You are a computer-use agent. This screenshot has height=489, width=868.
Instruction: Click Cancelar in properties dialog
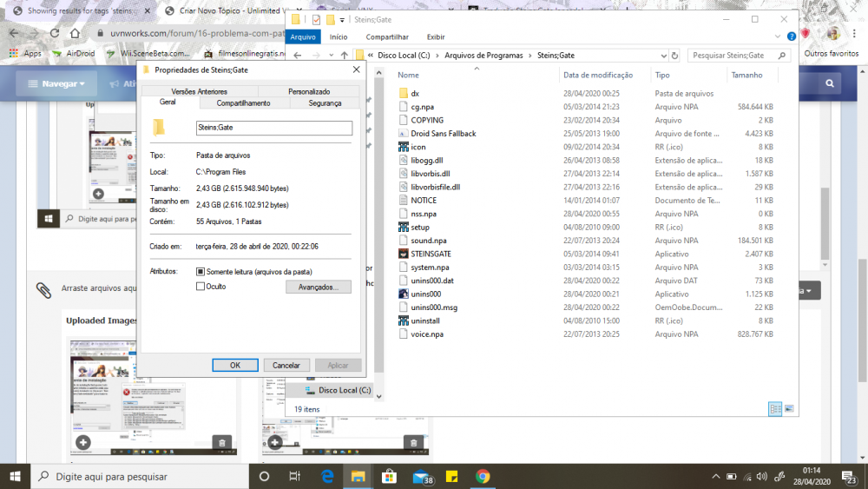286,365
